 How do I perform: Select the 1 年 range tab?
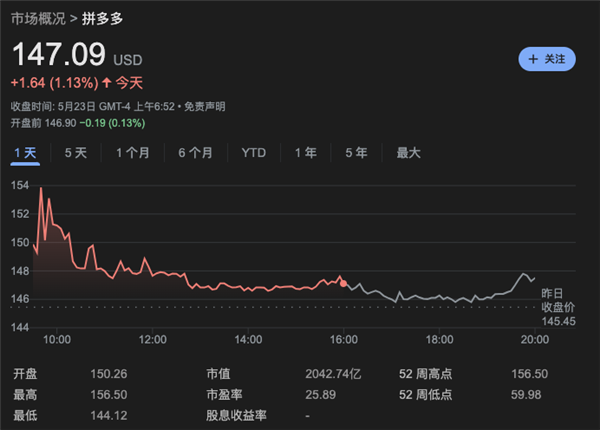click(305, 153)
